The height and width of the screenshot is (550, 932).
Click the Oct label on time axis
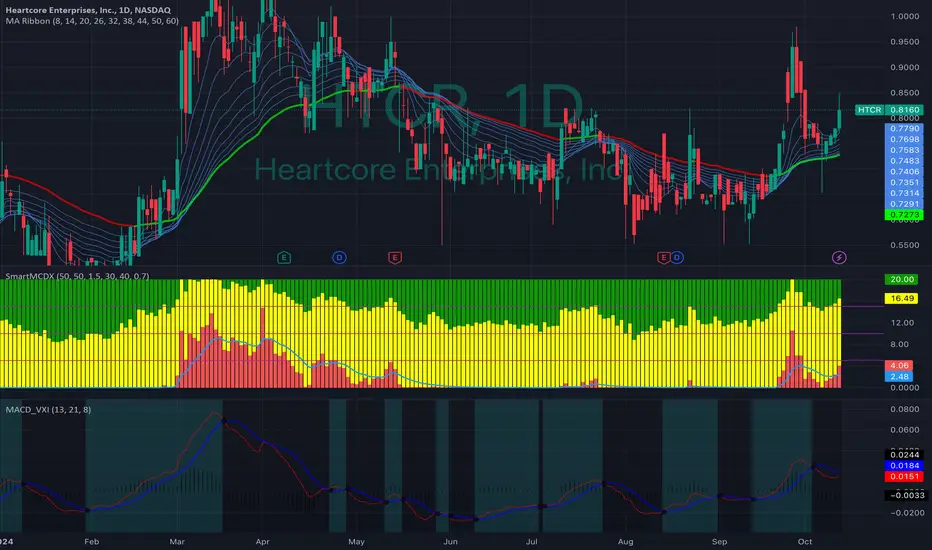(805, 542)
